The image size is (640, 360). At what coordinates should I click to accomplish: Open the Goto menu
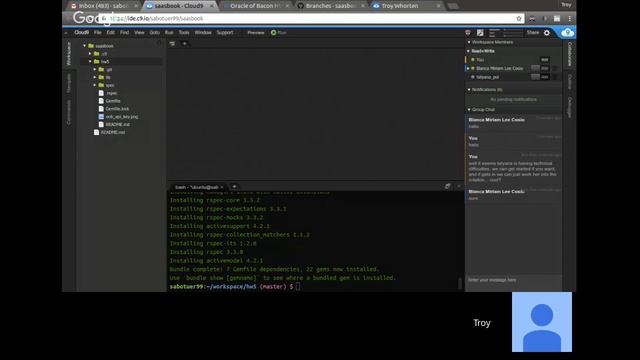click(155, 32)
